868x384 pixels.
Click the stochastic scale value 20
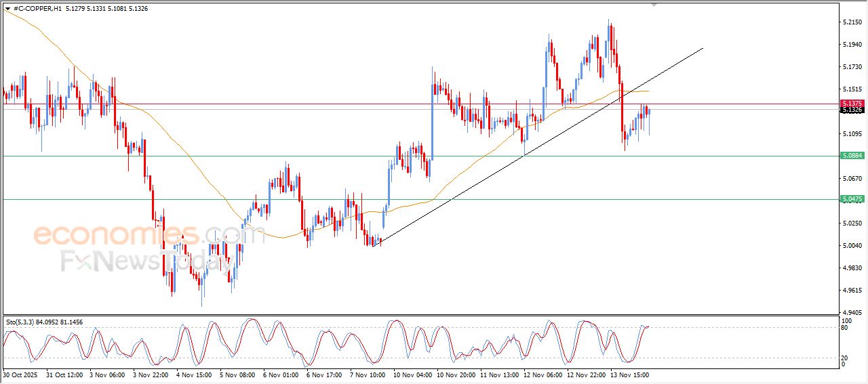[845, 358]
